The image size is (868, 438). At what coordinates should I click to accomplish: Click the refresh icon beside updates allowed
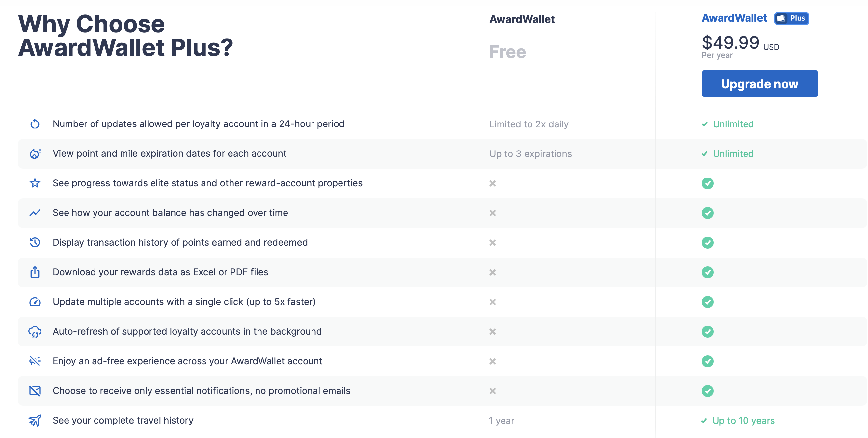point(35,124)
